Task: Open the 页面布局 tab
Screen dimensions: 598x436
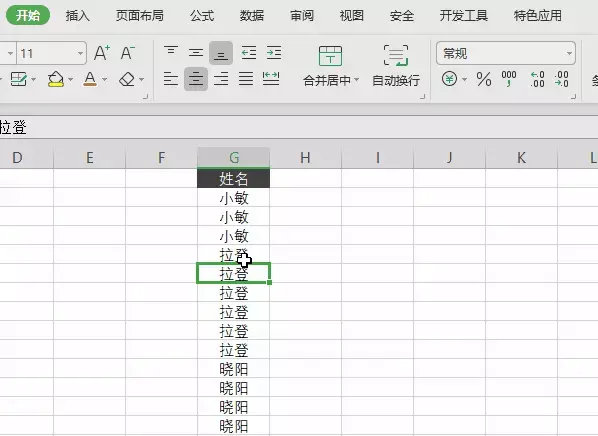Action: [x=140, y=16]
